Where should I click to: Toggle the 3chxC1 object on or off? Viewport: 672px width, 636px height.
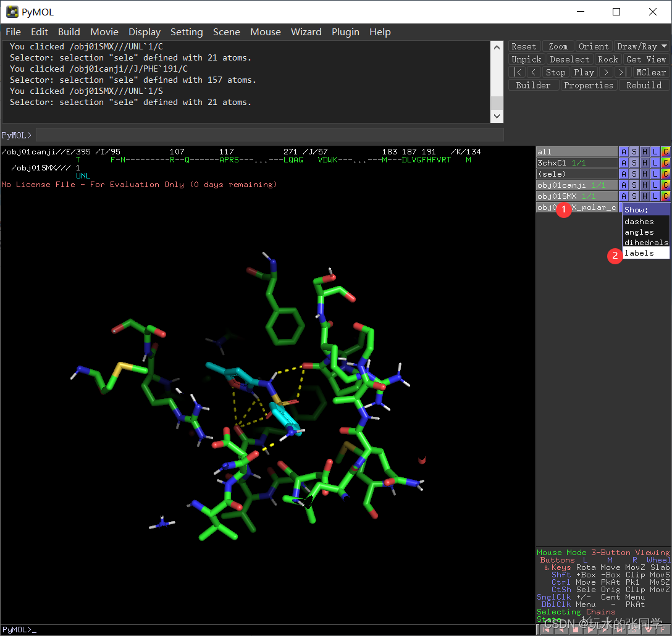pos(577,163)
